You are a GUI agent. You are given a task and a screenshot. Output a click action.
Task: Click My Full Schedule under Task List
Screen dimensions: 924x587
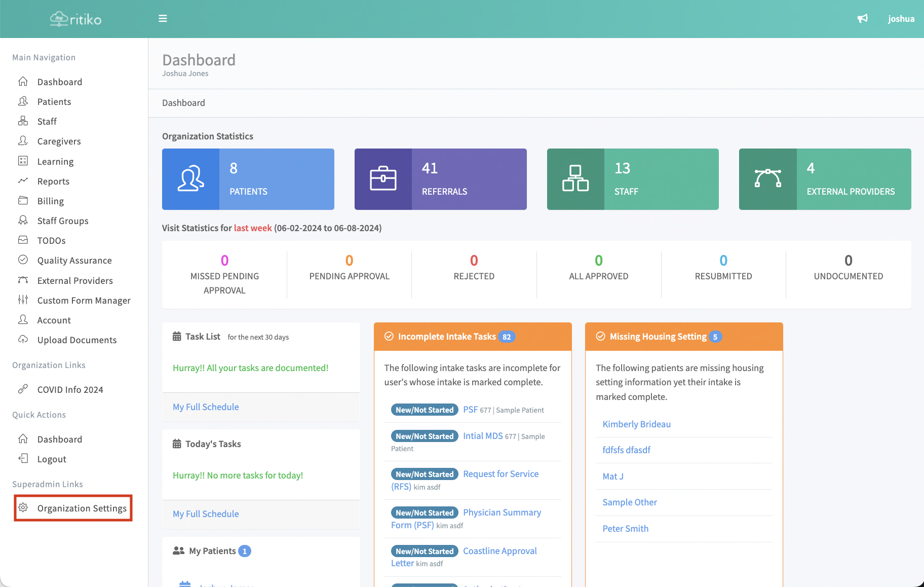coord(206,407)
